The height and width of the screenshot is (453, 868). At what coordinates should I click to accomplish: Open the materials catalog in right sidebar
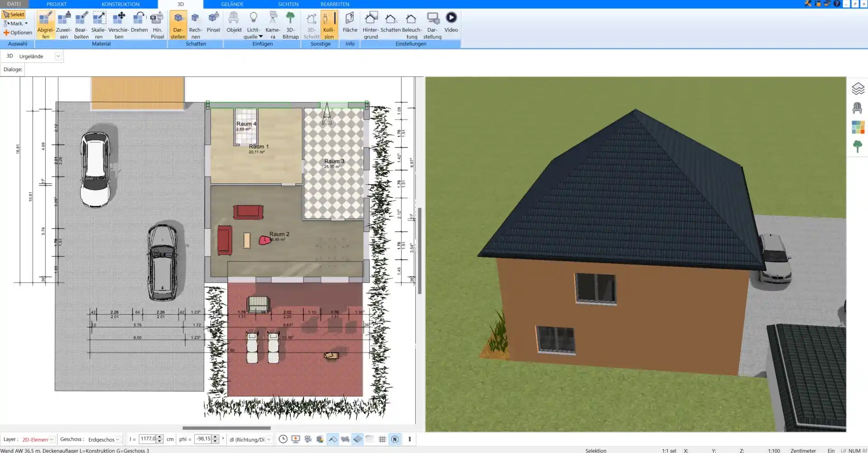click(858, 127)
